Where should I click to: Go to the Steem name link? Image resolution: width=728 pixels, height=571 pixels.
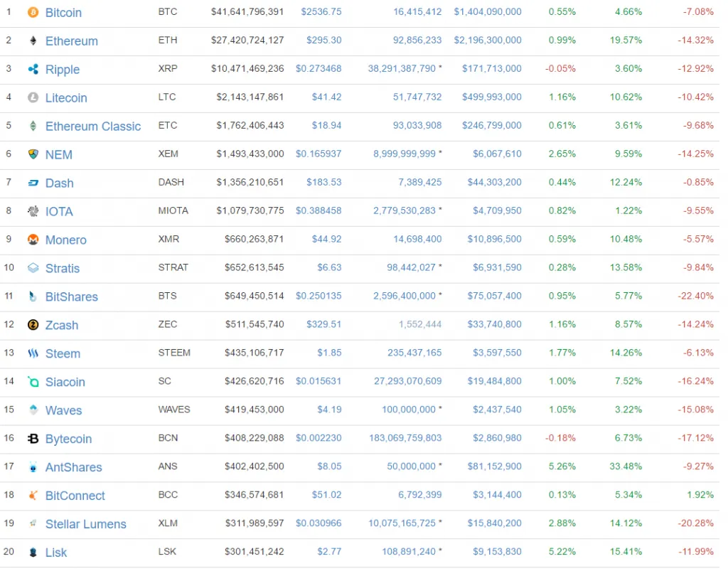(x=63, y=353)
